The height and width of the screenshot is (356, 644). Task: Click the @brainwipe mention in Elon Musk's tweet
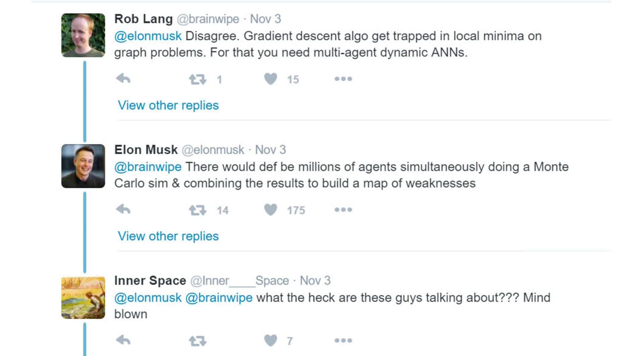[x=148, y=167]
